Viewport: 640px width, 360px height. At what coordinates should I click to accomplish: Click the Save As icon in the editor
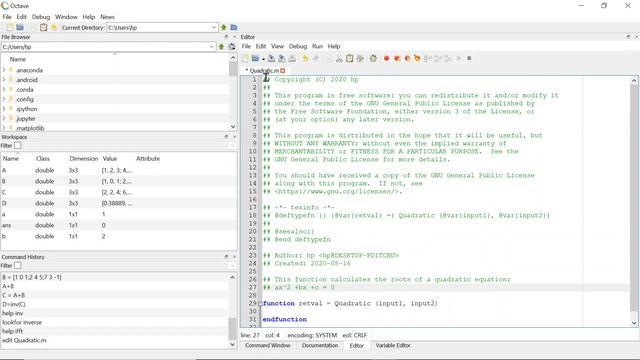282,58
